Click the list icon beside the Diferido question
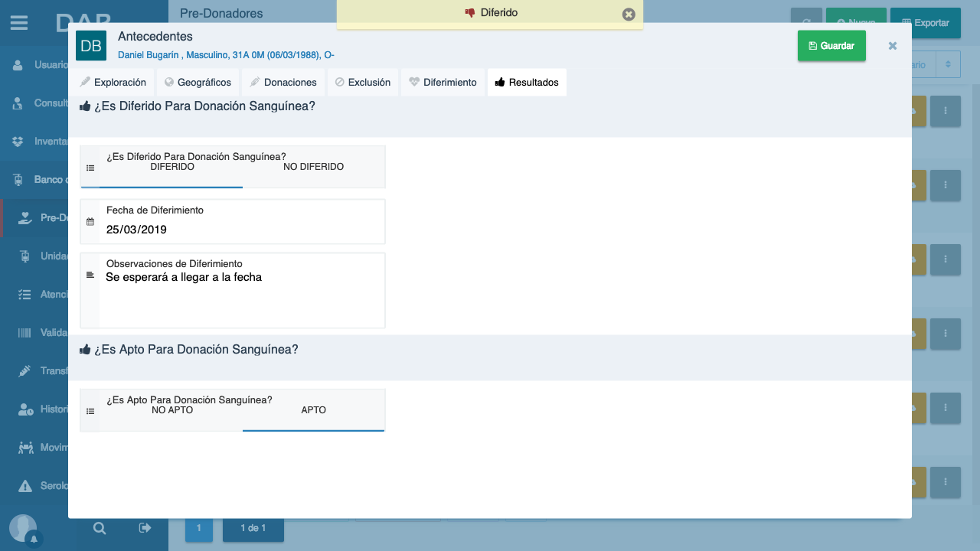This screenshot has height=551, width=980. coord(90,168)
